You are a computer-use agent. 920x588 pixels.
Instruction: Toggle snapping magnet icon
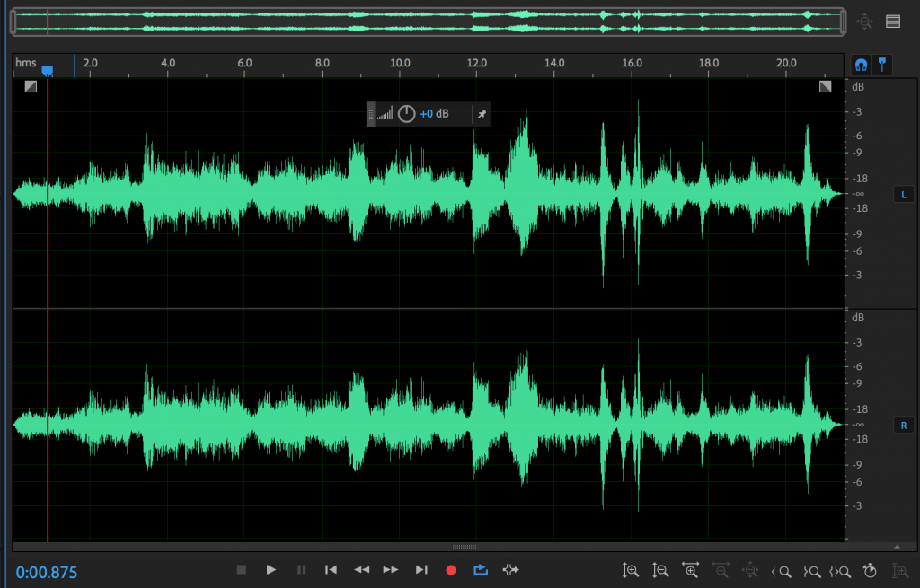point(861,65)
